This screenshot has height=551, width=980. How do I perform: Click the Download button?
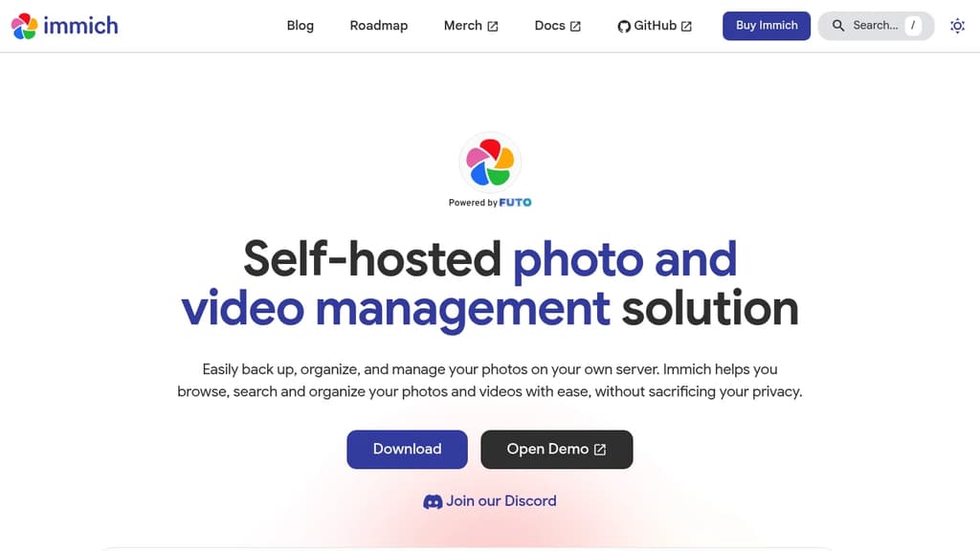tap(407, 450)
